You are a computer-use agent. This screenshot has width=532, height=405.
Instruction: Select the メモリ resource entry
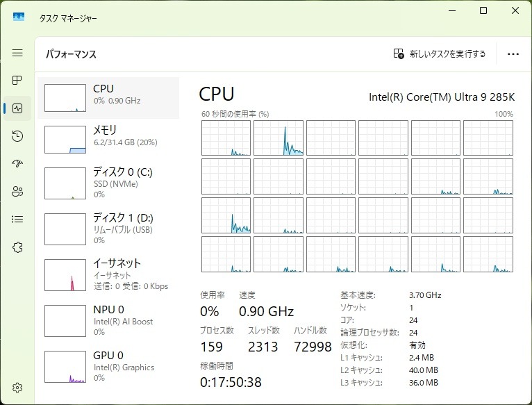click(x=108, y=139)
